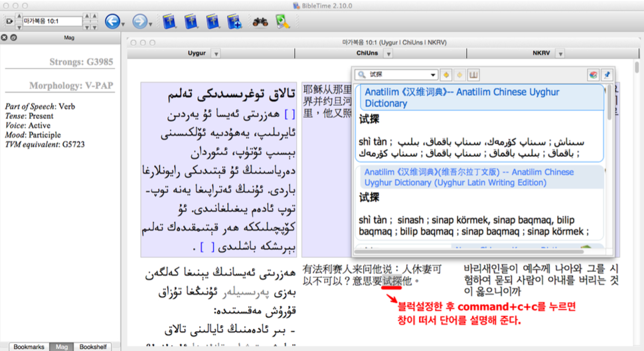This screenshot has width=644, height=351.
Task: Switch to the Mag tab
Action: click(62, 347)
